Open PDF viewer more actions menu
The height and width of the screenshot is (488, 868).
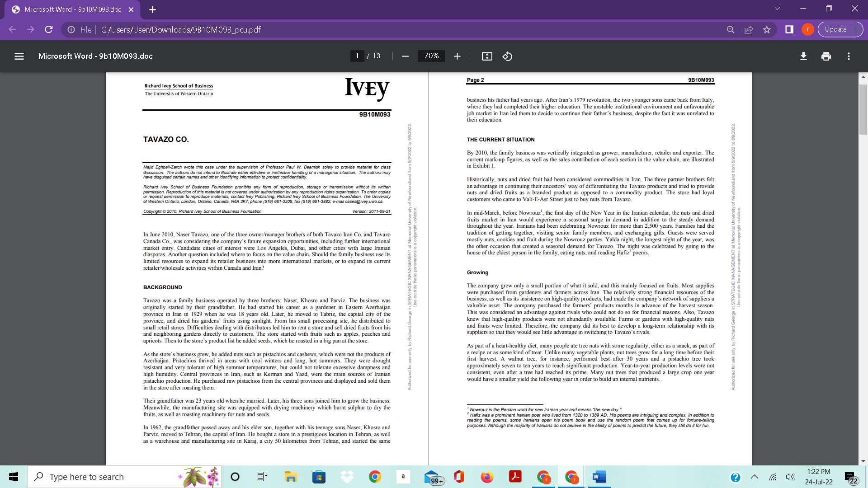coord(849,56)
